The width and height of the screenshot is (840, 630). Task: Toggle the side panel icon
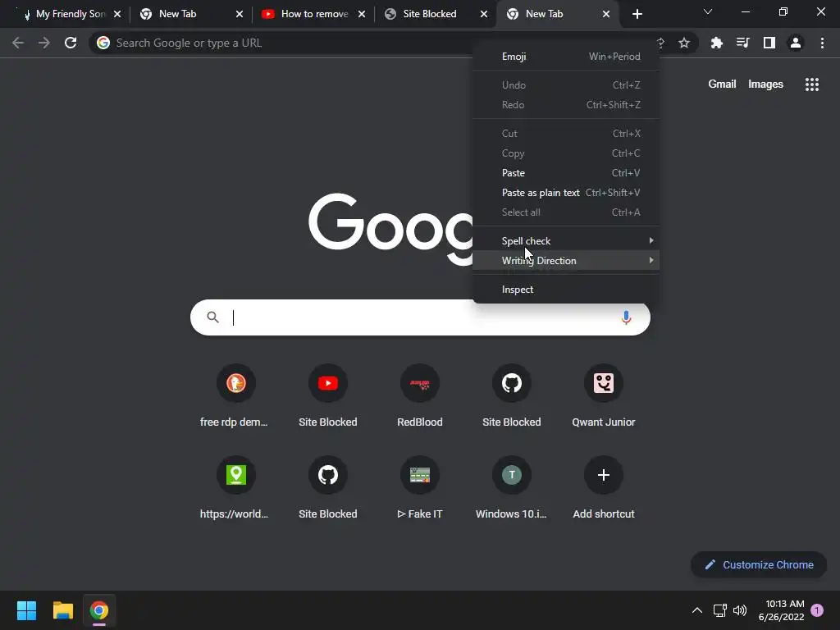pyautogui.click(x=769, y=43)
